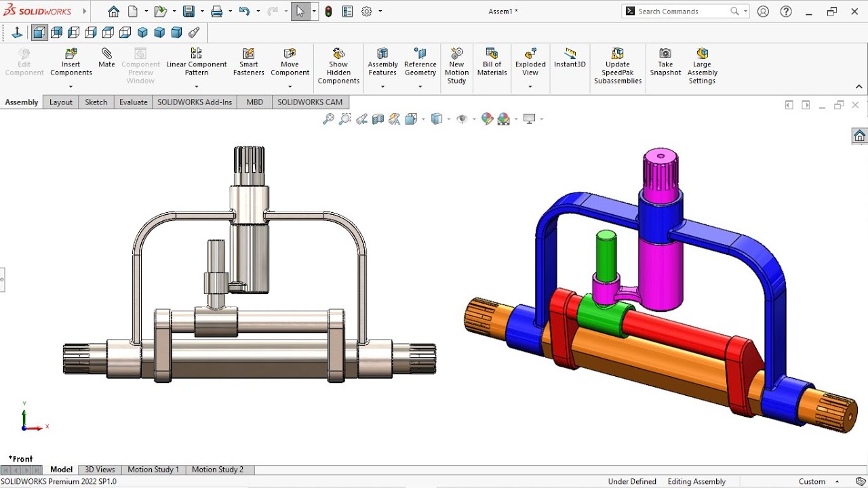Open the SOLIDWORKS Add-Ins tab
Image resolution: width=868 pixels, height=488 pixels.
tap(195, 102)
